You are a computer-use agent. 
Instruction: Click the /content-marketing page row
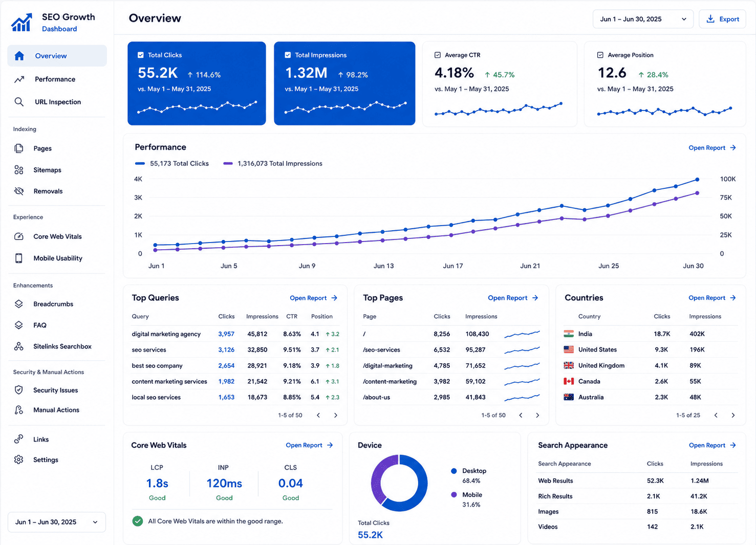pyautogui.click(x=451, y=382)
